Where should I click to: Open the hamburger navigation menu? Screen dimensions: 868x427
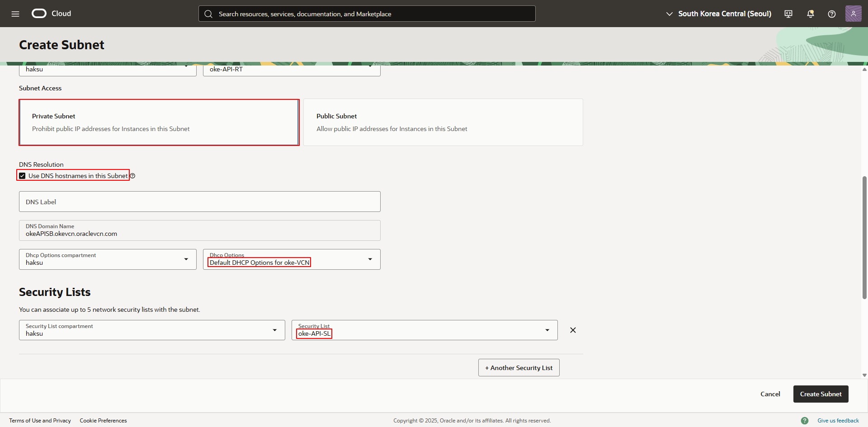pyautogui.click(x=15, y=14)
